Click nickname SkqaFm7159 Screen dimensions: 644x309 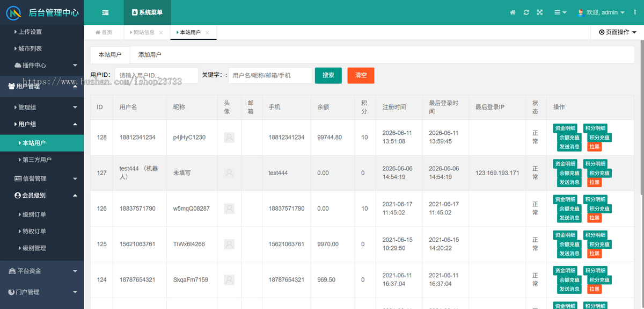pos(191,279)
